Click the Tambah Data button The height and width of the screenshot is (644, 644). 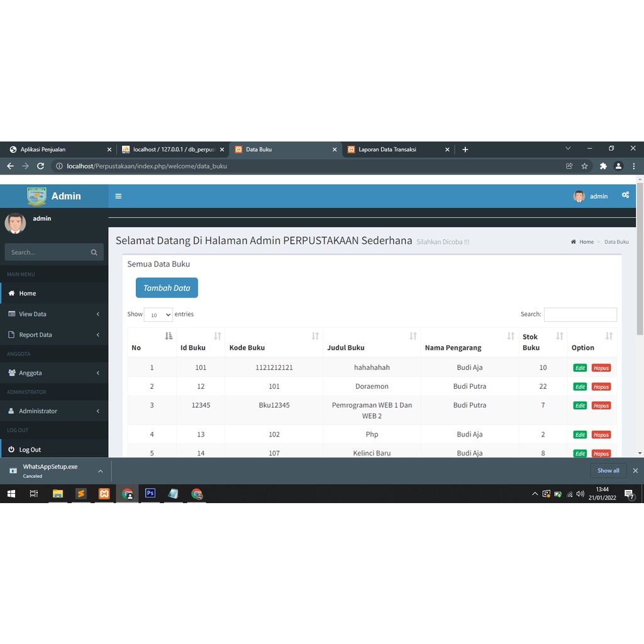tap(167, 288)
